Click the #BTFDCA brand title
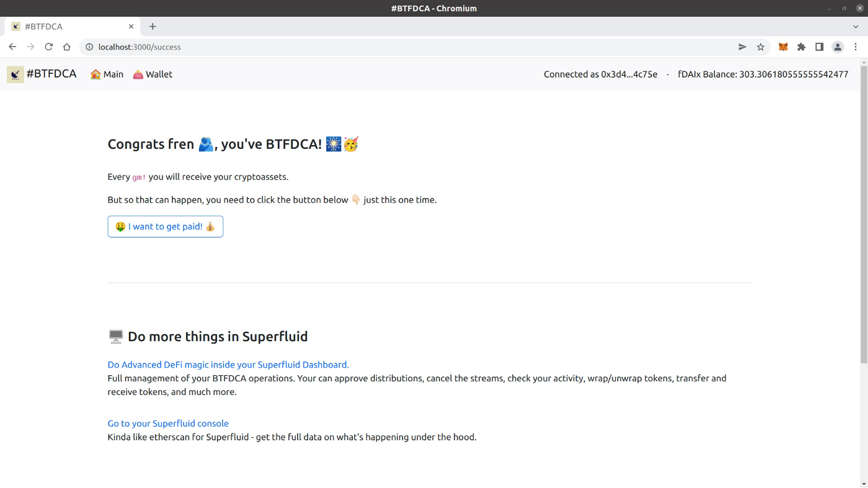868x488 pixels. point(51,74)
